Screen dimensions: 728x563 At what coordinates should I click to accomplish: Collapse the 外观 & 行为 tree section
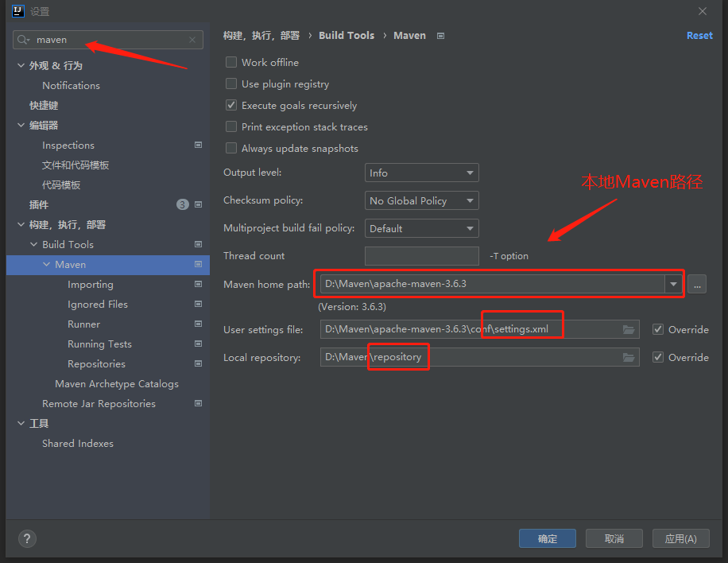[20, 65]
